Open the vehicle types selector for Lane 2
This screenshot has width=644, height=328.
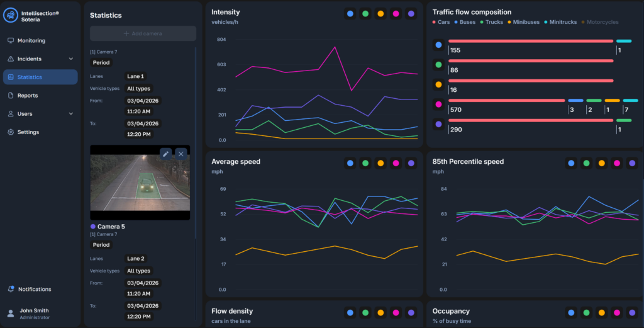coord(138,271)
